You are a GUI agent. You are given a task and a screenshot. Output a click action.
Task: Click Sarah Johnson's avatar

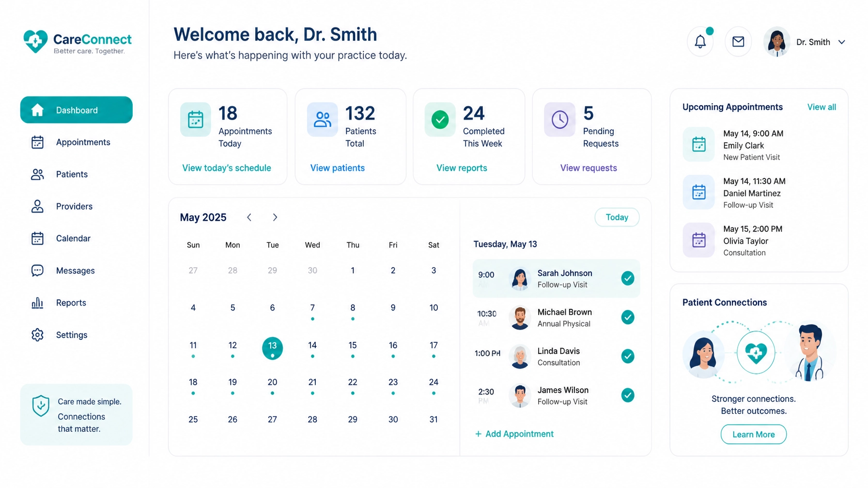[x=520, y=279]
